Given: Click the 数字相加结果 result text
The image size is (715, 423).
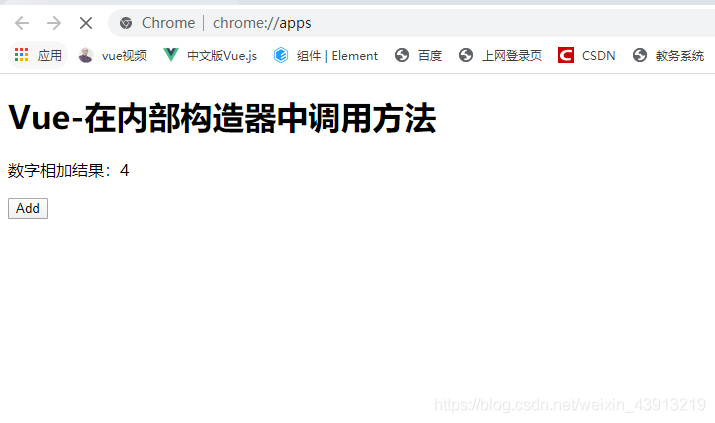Looking at the screenshot, I should pos(69,171).
